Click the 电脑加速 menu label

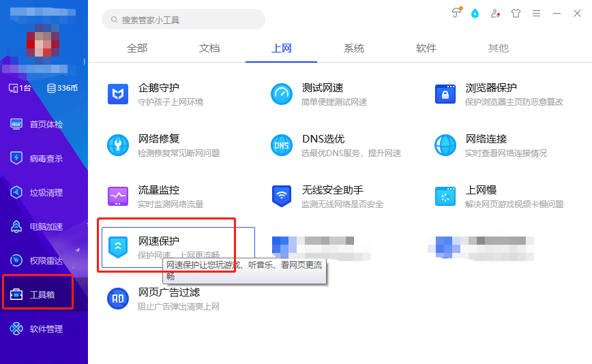(46, 227)
